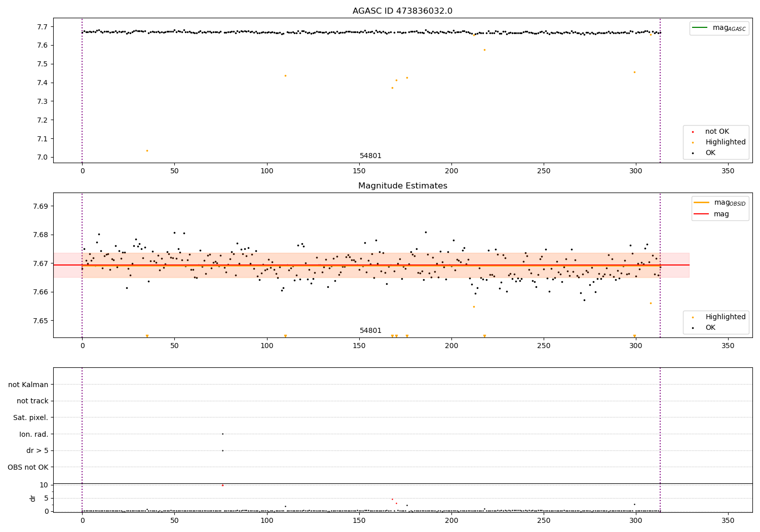This screenshot has width=760, height=532.
Task: Click highest black point near 7.681 at x 186
Action: tap(426, 232)
